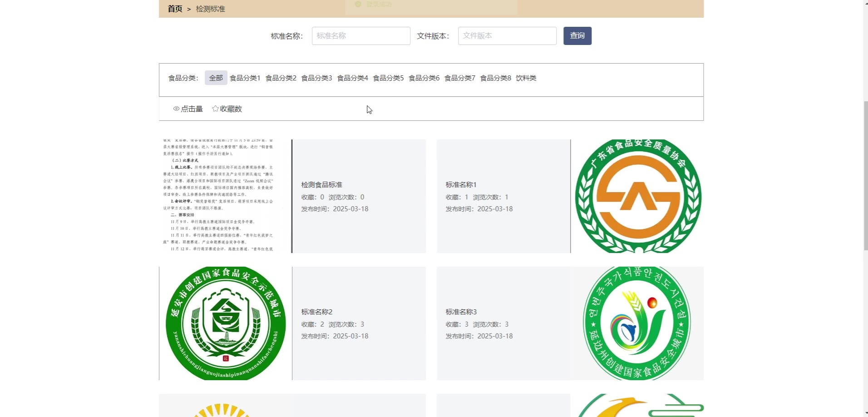The height and width of the screenshot is (417, 868).
Task: Focus the 标准名称 input field
Action: pyautogui.click(x=361, y=36)
